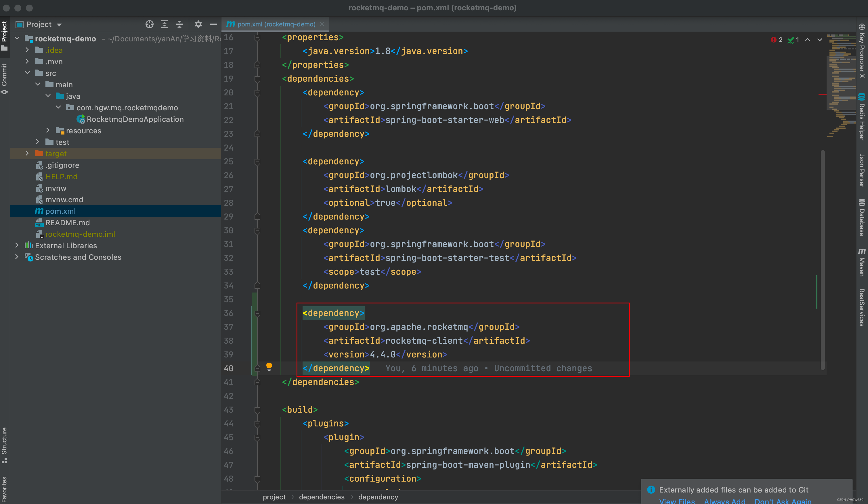Expand the resources folder
The image size is (868, 504).
click(48, 131)
